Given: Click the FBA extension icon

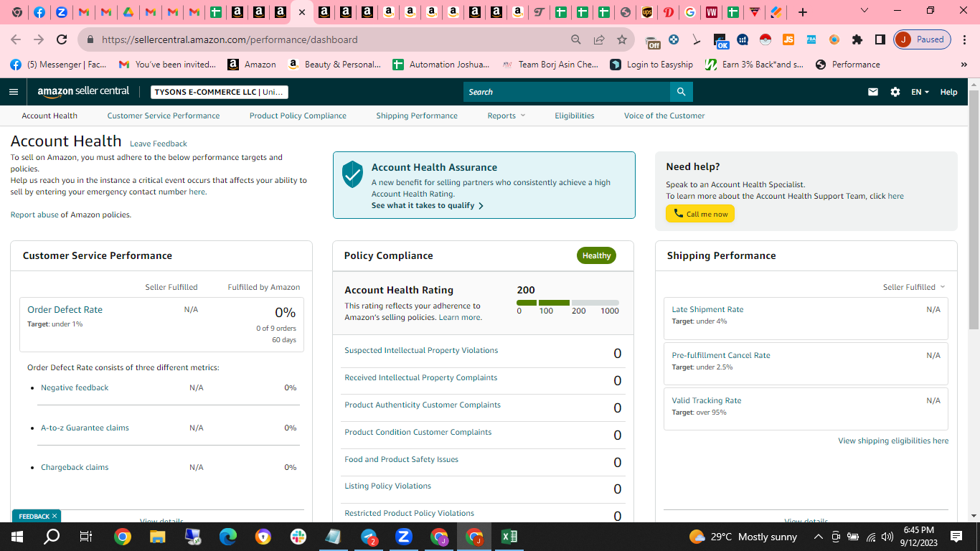Looking at the screenshot, I should pyautogui.click(x=811, y=39).
